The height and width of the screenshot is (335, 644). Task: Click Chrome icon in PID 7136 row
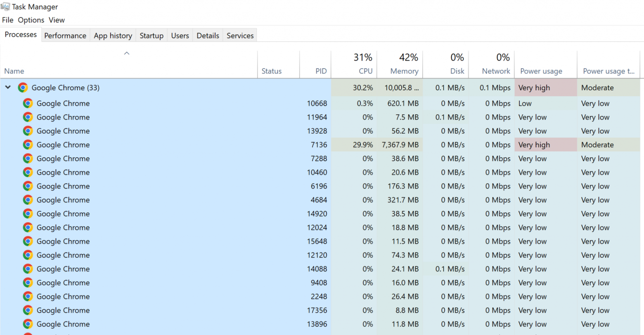click(28, 145)
